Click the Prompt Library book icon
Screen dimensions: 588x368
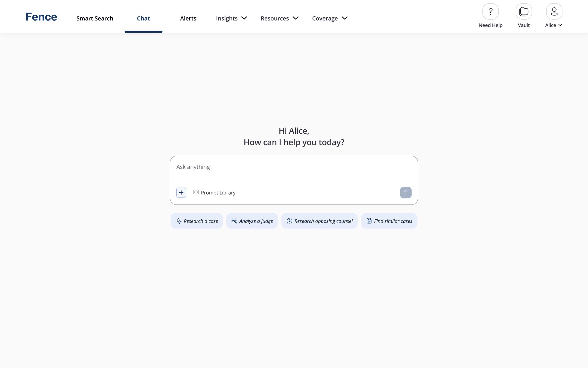[196, 192]
